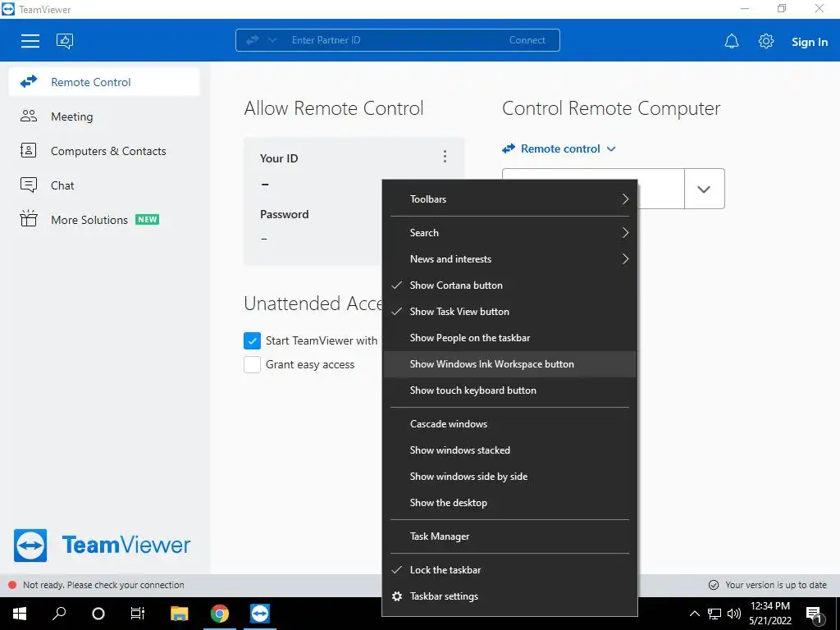Screen dimensions: 840x630
Task: Open taskbar search magnifier
Action: pos(59,614)
